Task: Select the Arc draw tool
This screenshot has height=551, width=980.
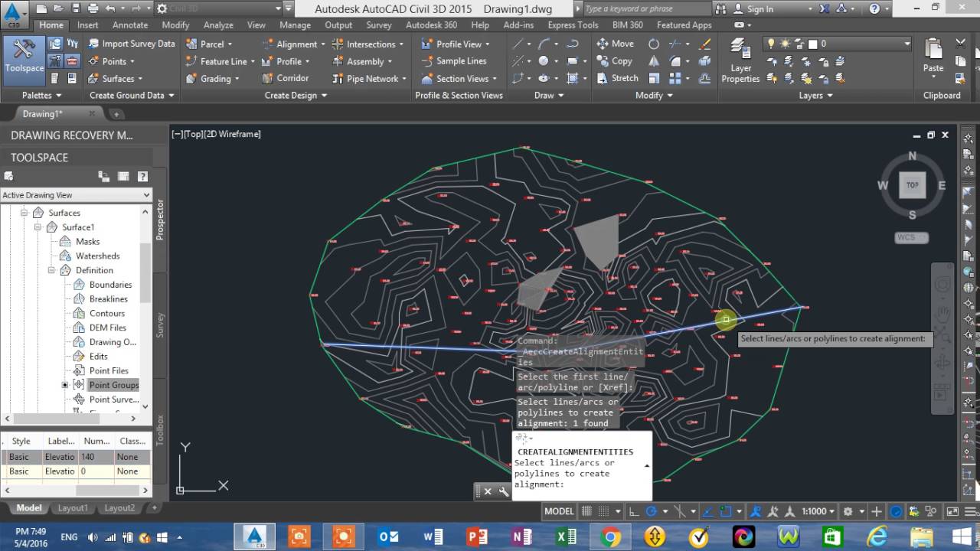Action: pyautogui.click(x=544, y=44)
